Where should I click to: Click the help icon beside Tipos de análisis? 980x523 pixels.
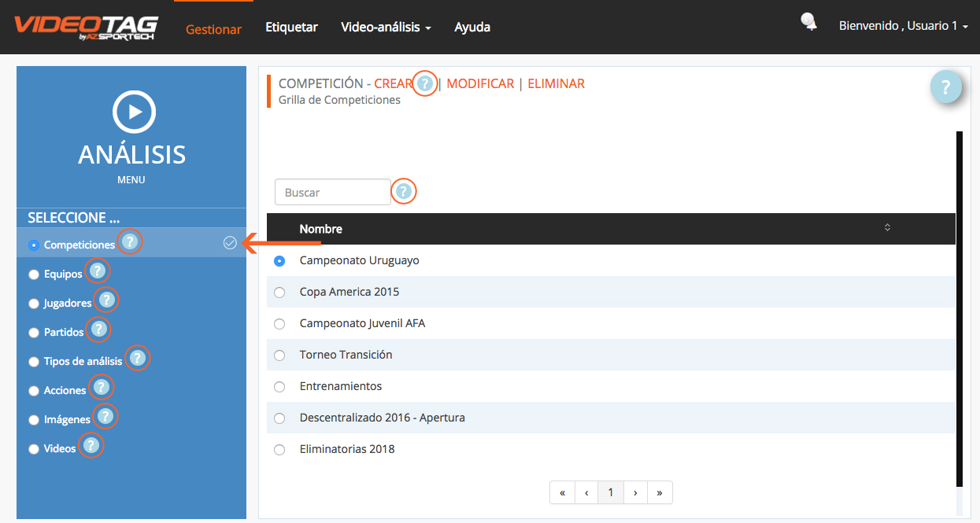click(x=137, y=359)
